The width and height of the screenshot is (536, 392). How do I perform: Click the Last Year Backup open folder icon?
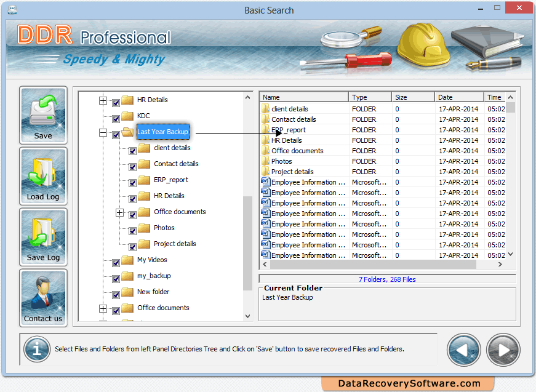tap(127, 132)
